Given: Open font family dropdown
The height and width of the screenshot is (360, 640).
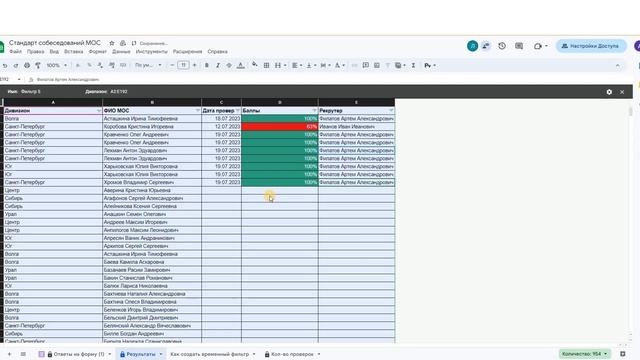Looking at the screenshot, I should [x=148, y=65].
